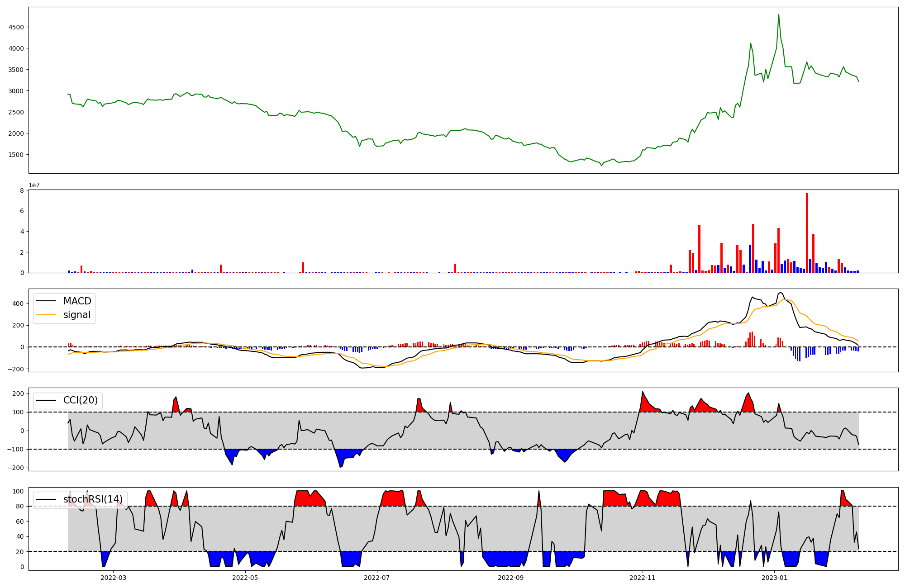The height and width of the screenshot is (588, 905).
Task: Click the tallest red volume bar
Action: (807, 233)
